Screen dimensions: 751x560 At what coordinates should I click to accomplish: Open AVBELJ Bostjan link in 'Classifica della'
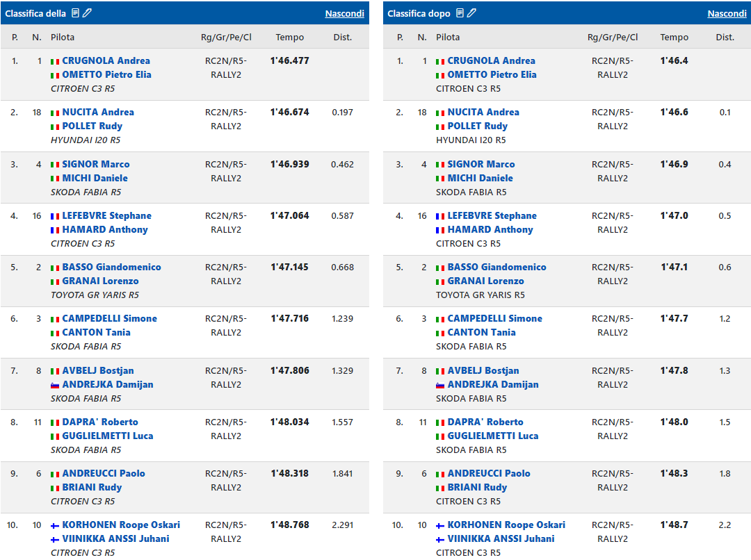click(x=98, y=370)
